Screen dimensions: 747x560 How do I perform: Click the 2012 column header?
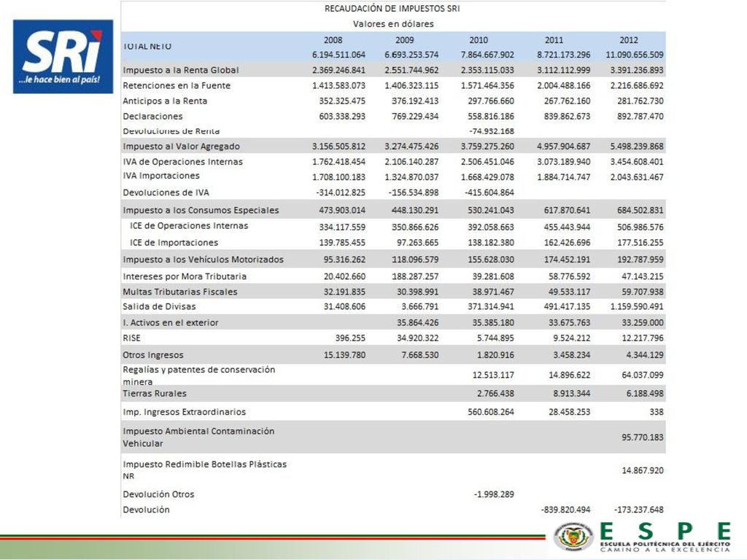click(628, 41)
